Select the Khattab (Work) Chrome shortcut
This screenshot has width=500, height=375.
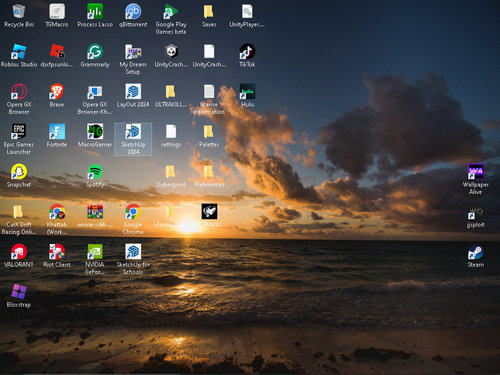coord(57,212)
